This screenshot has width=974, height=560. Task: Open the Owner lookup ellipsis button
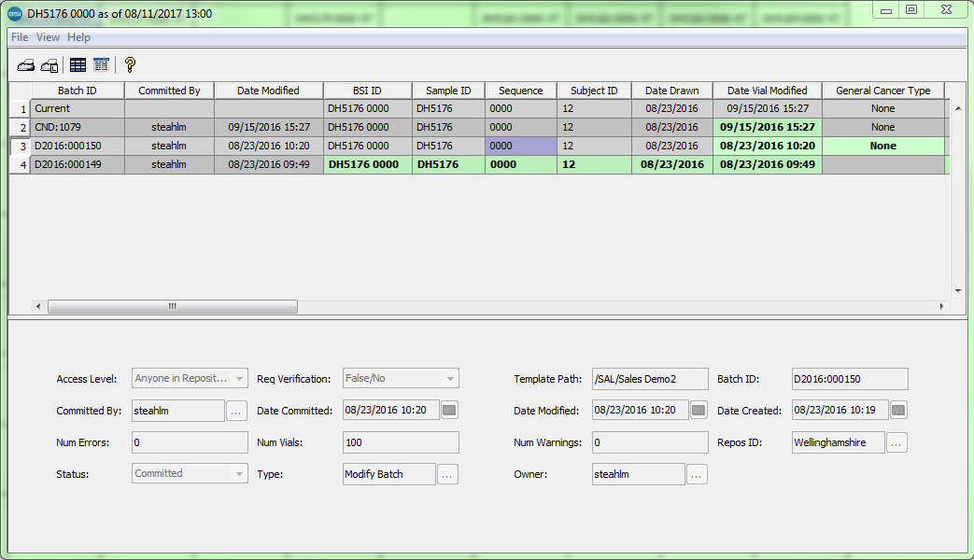[697, 474]
